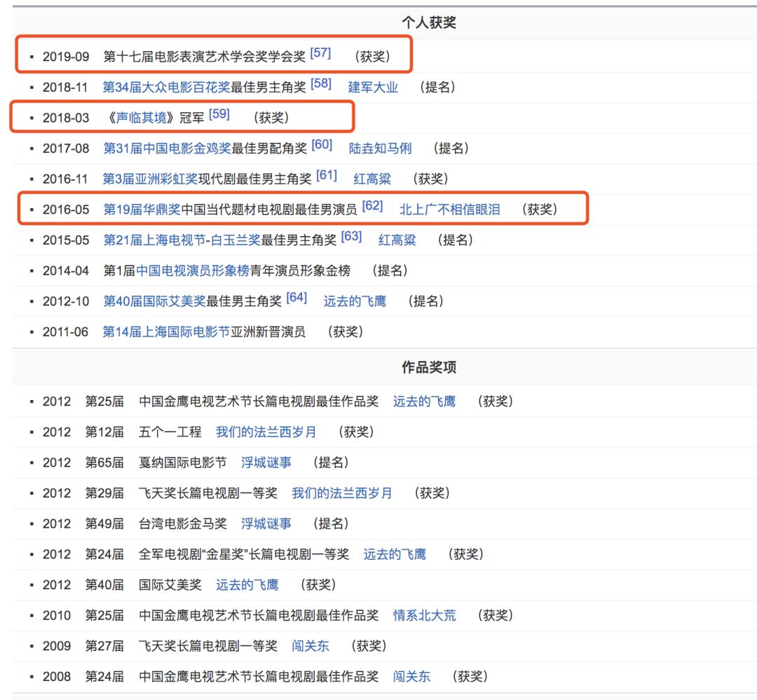Open reference [59] citation
This screenshot has height=700, width=757.
[x=219, y=114]
